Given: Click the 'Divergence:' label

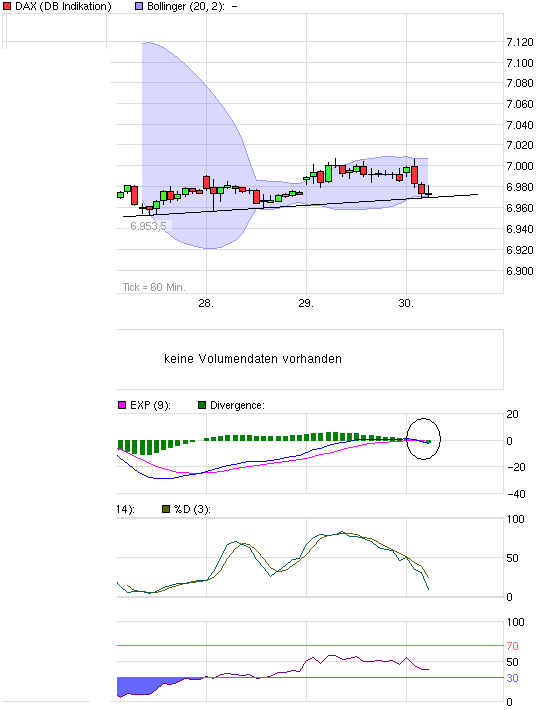Looking at the screenshot, I should 237,405.
